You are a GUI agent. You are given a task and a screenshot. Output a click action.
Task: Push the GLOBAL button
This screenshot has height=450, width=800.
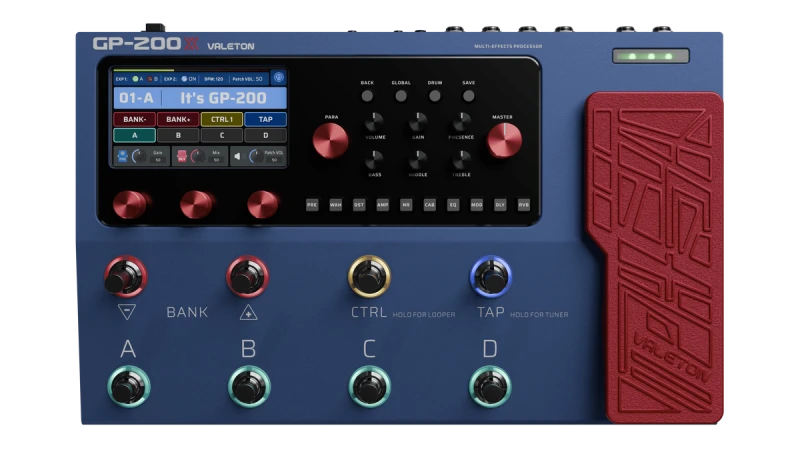tap(401, 95)
